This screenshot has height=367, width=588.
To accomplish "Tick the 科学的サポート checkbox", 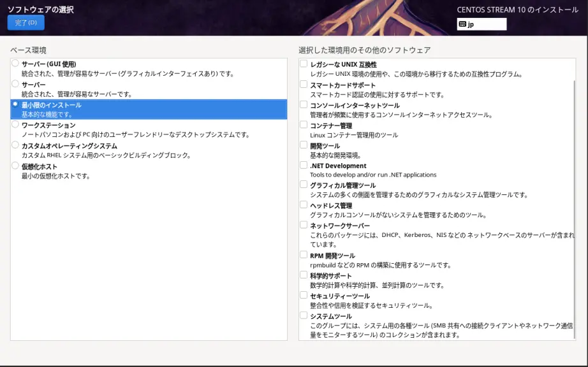I will pyautogui.click(x=304, y=275).
